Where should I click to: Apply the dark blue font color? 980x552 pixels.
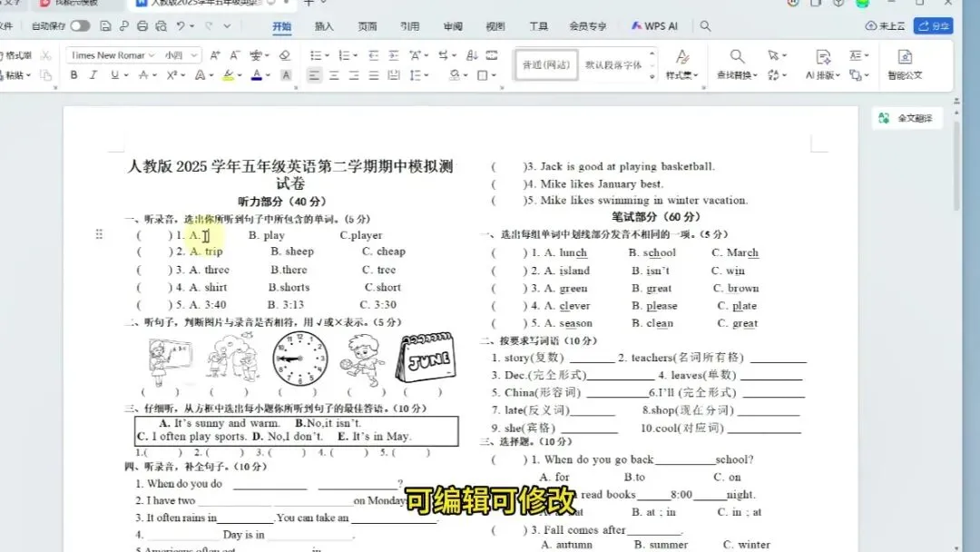tap(256, 75)
